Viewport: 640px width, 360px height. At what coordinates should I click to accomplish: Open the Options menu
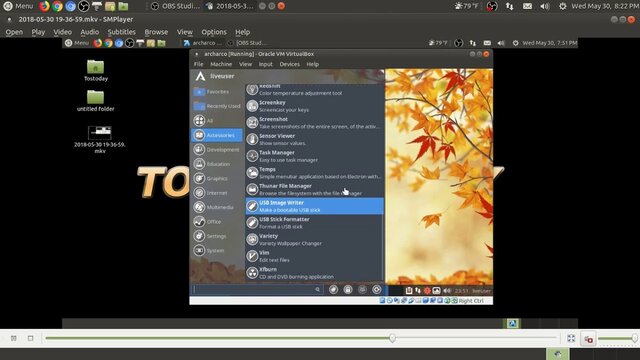[x=213, y=32]
